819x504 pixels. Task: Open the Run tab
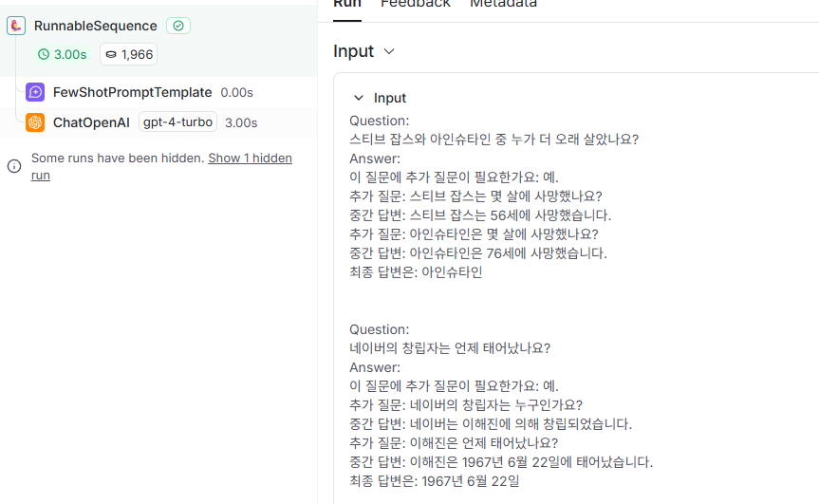click(x=347, y=4)
